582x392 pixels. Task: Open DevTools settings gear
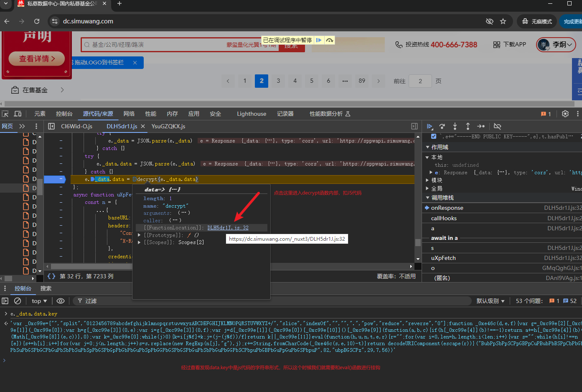click(x=565, y=114)
